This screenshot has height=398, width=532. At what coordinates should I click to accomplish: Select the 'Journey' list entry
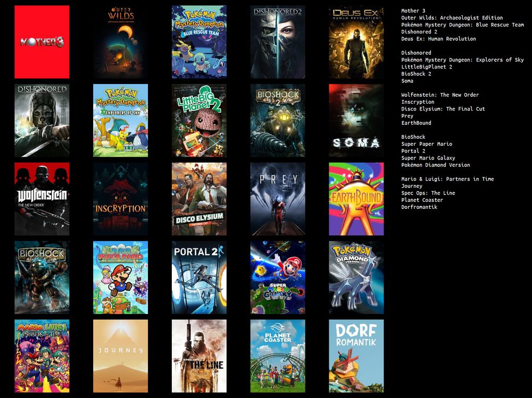tap(412, 186)
